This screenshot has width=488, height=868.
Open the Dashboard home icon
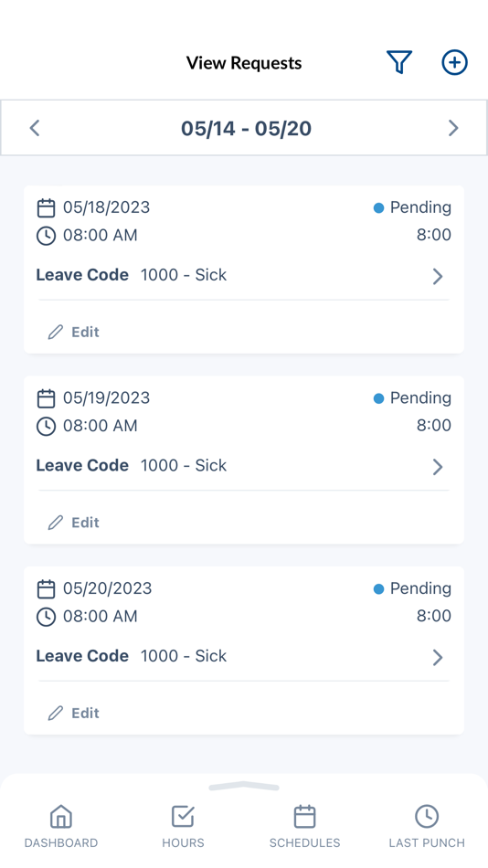61,817
